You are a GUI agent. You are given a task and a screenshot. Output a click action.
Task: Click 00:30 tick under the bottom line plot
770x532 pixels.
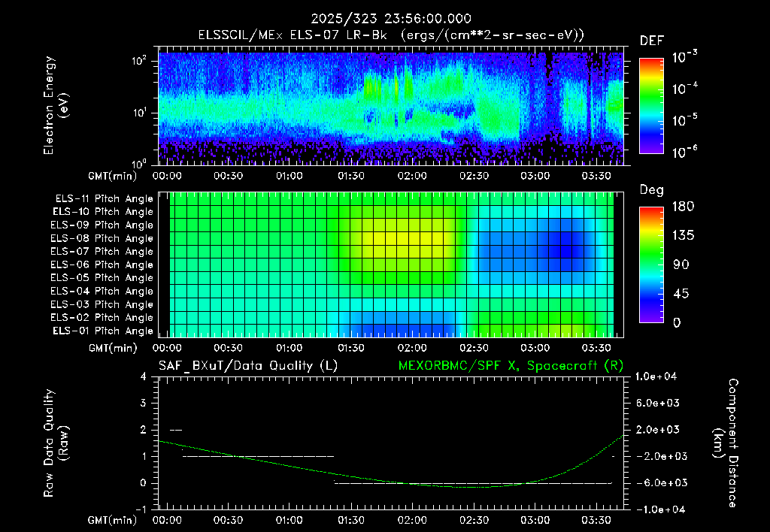pos(228,520)
